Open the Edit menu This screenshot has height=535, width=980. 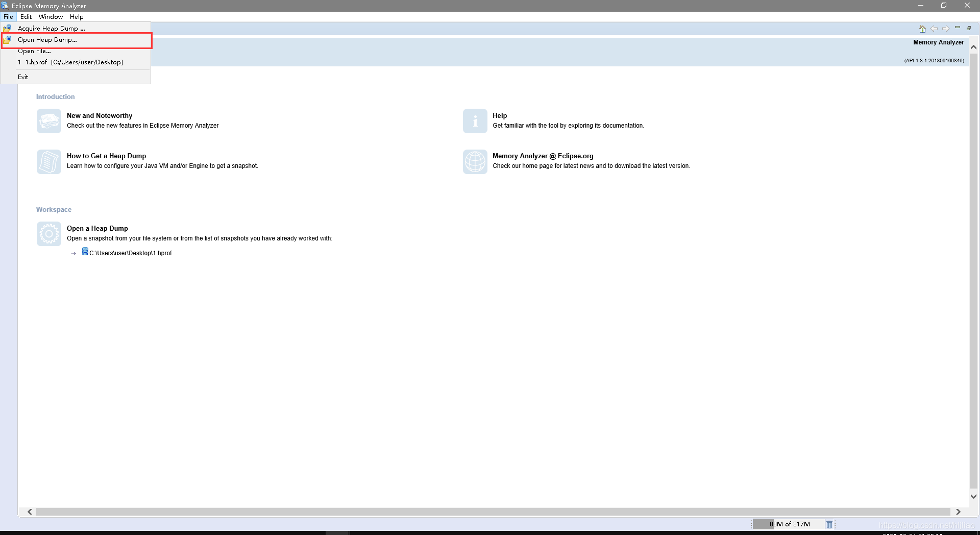pyautogui.click(x=26, y=17)
